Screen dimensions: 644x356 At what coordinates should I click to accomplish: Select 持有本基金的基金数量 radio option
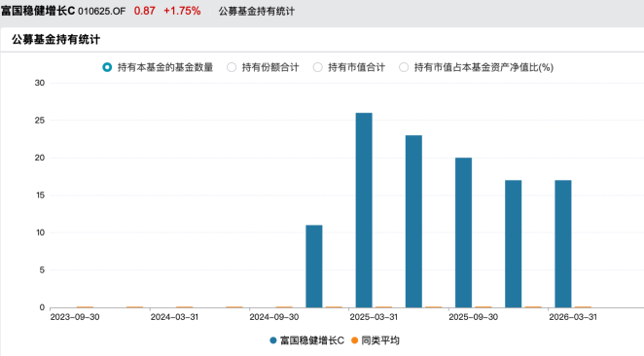click(x=107, y=67)
